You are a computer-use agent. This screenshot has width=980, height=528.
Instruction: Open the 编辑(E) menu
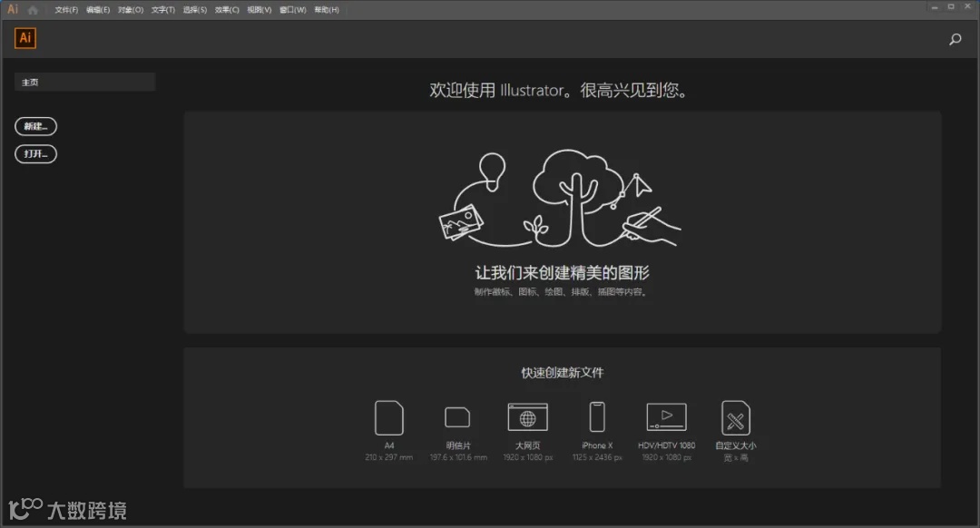click(98, 10)
